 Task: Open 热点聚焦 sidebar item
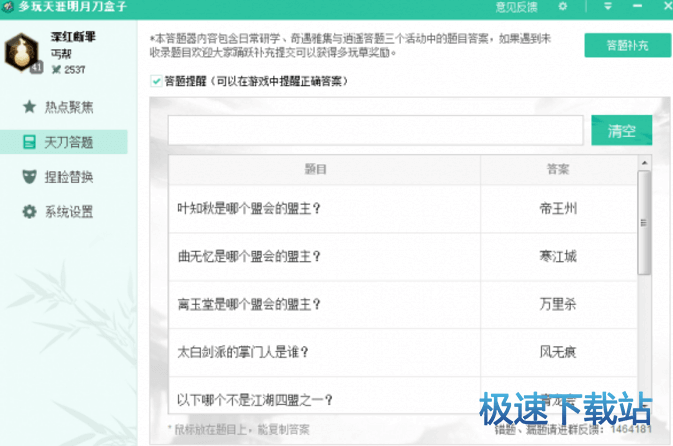click(64, 107)
